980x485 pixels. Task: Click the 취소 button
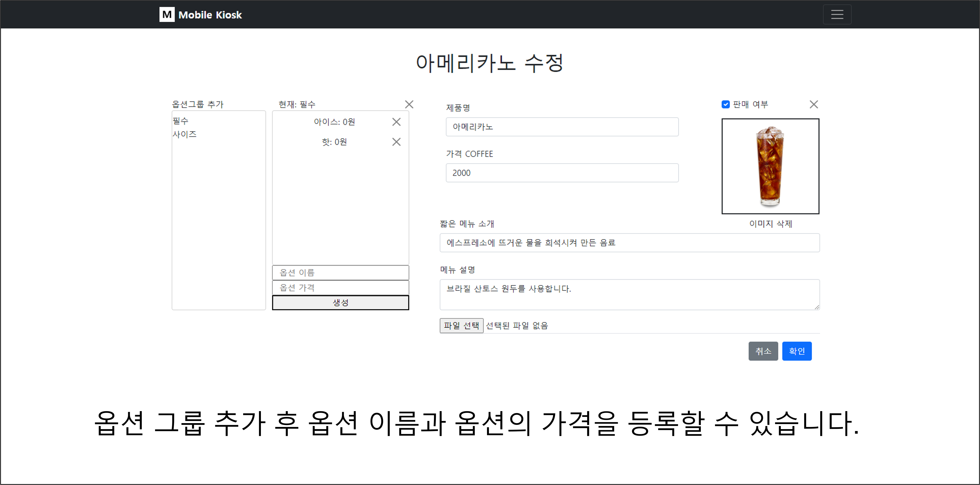click(x=763, y=351)
